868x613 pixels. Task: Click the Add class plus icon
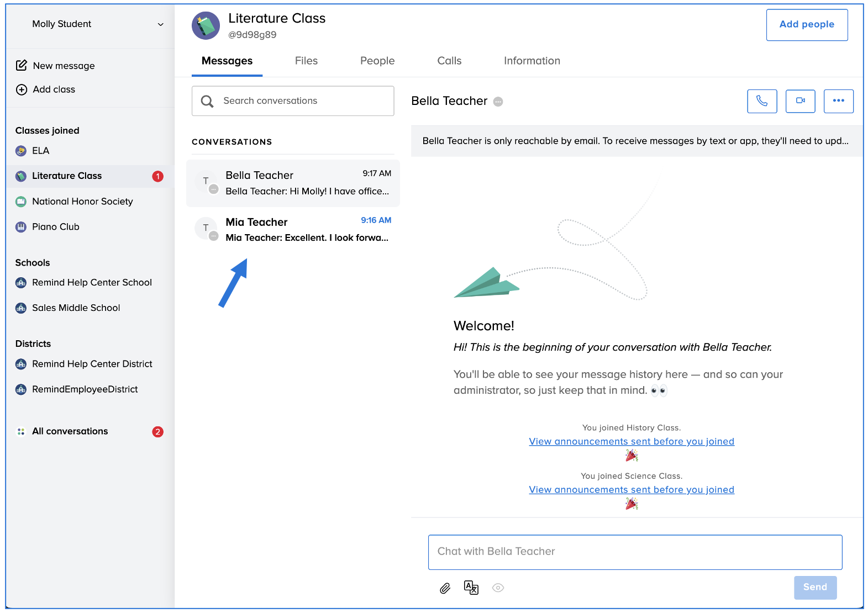pos(22,89)
